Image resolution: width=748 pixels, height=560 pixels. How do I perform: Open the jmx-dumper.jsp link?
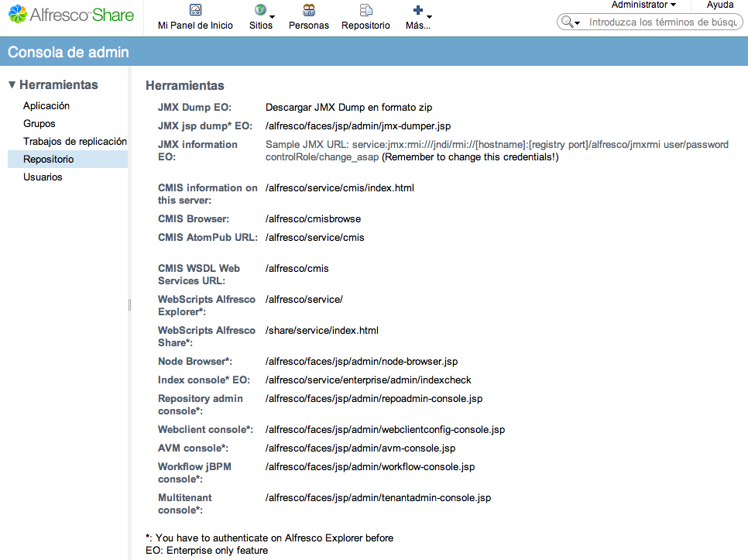click(x=358, y=126)
